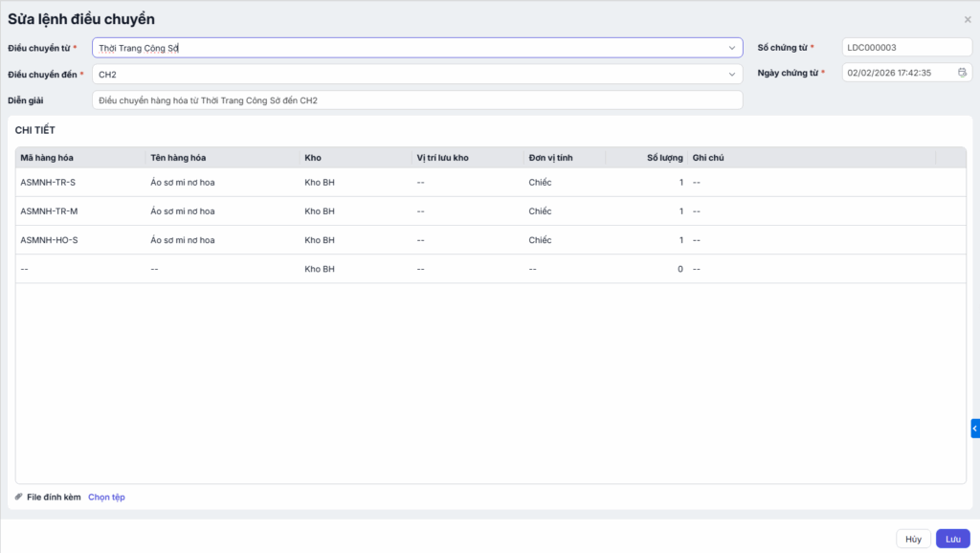
Task: Click the calendar icon in Ngày chứng từ
Action: [x=962, y=73]
